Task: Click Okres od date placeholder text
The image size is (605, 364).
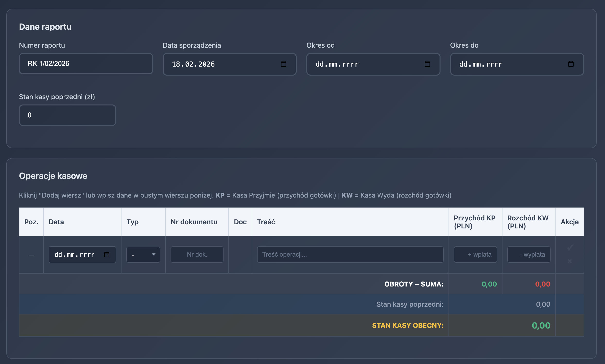Action: 337,64
